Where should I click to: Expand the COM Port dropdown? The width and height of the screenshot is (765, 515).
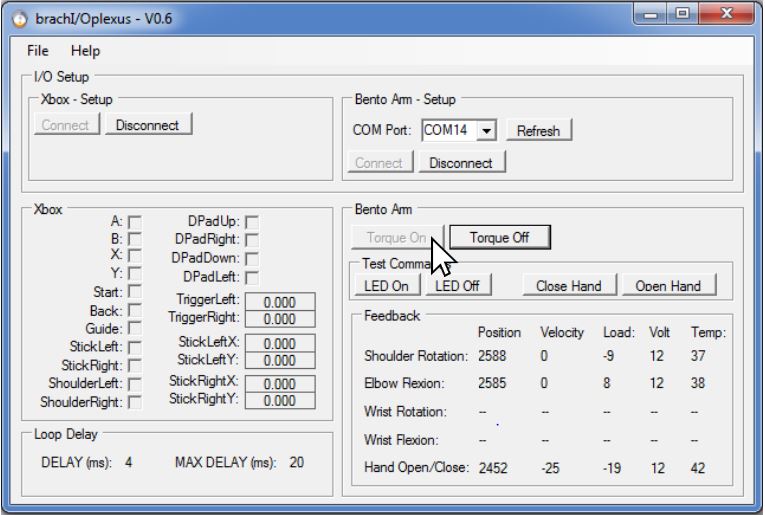(487, 131)
